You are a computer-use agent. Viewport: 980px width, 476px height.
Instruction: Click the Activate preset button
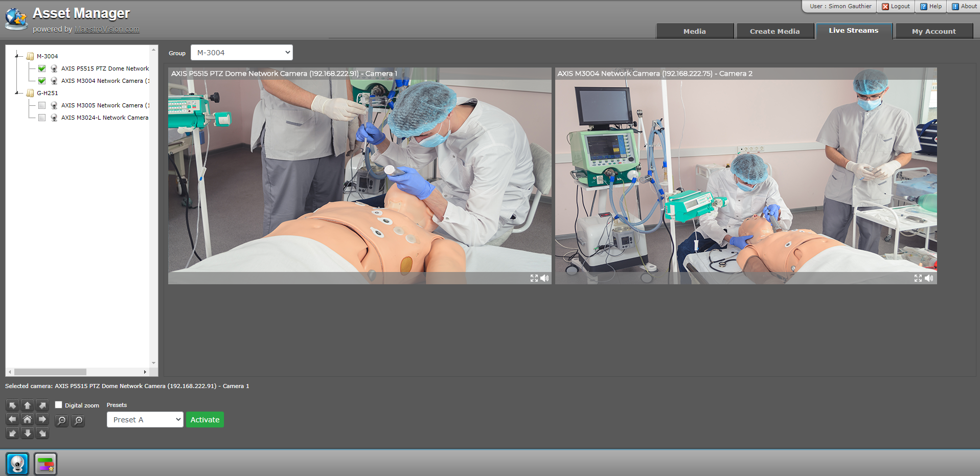pyautogui.click(x=204, y=419)
